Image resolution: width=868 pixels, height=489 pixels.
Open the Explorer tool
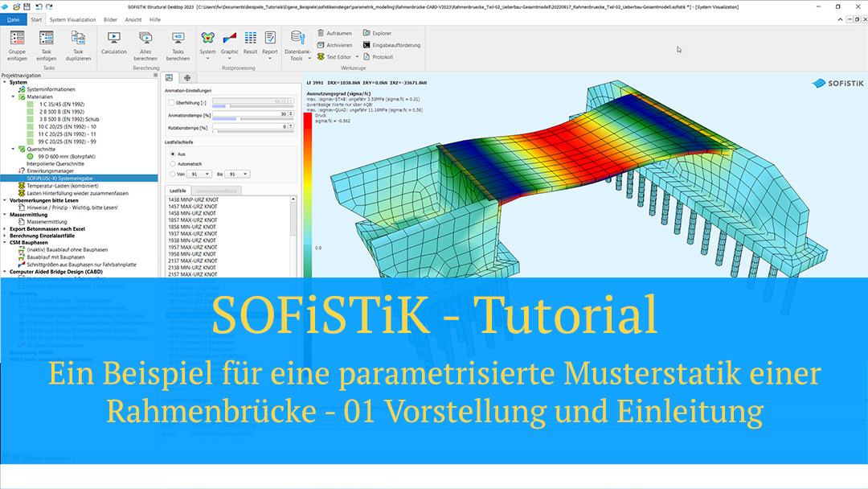coord(367,33)
